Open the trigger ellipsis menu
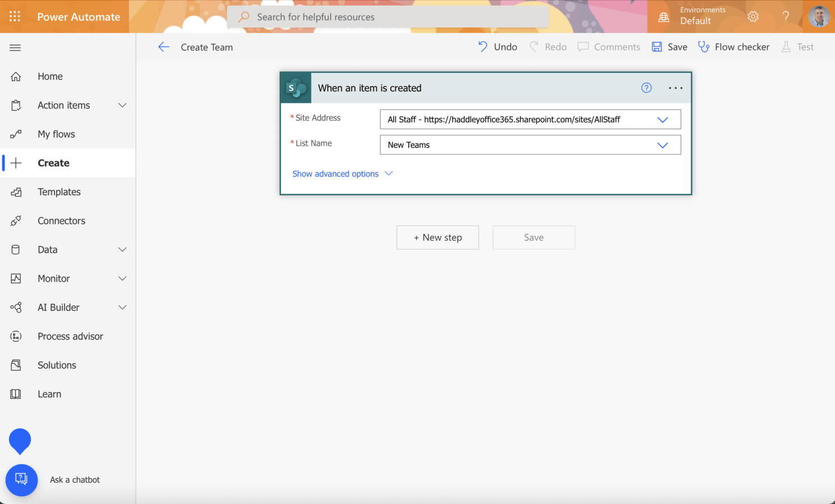The height and width of the screenshot is (504, 835). 676,88
